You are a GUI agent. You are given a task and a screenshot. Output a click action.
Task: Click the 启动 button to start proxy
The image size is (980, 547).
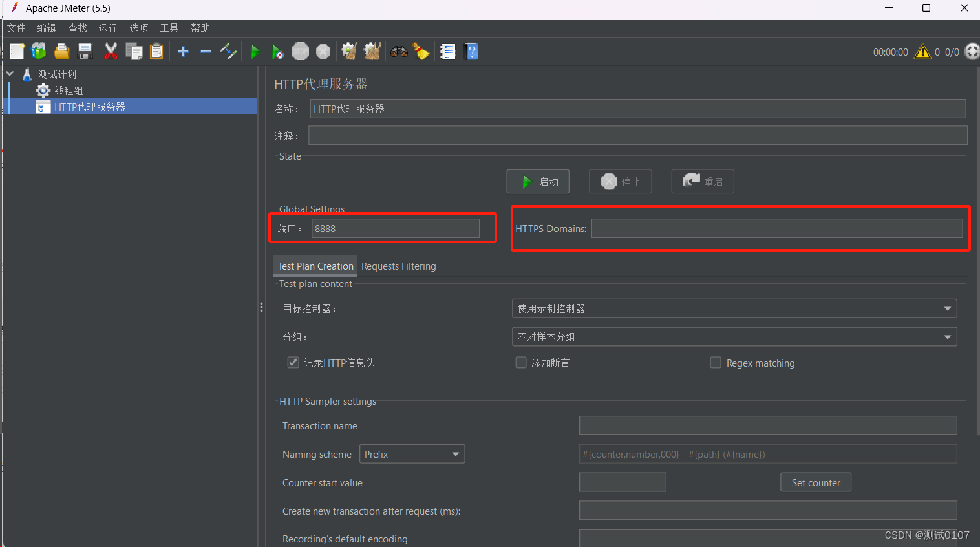tap(538, 182)
